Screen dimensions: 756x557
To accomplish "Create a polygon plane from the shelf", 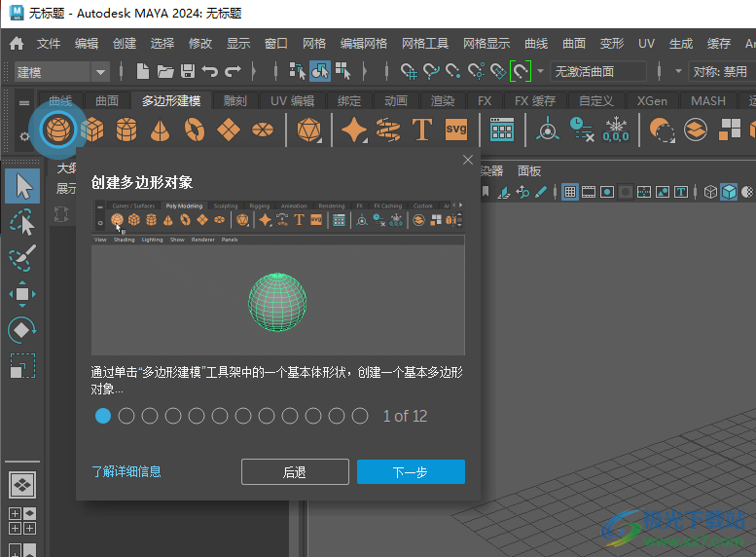I will pyautogui.click(x=229, y=130).
